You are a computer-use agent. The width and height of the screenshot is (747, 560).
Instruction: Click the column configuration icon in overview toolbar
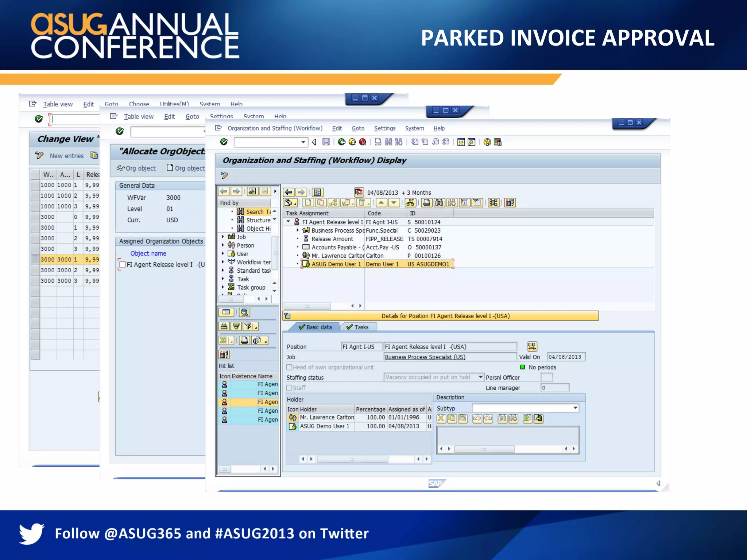[510, 202]
